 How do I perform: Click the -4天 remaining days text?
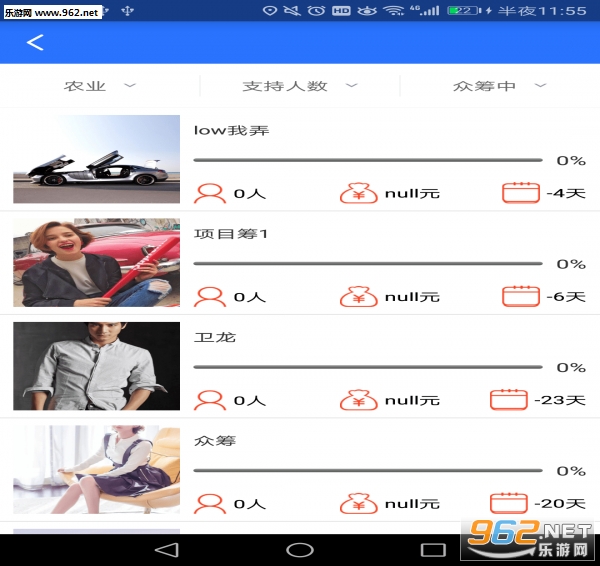(x=566, y=193)
